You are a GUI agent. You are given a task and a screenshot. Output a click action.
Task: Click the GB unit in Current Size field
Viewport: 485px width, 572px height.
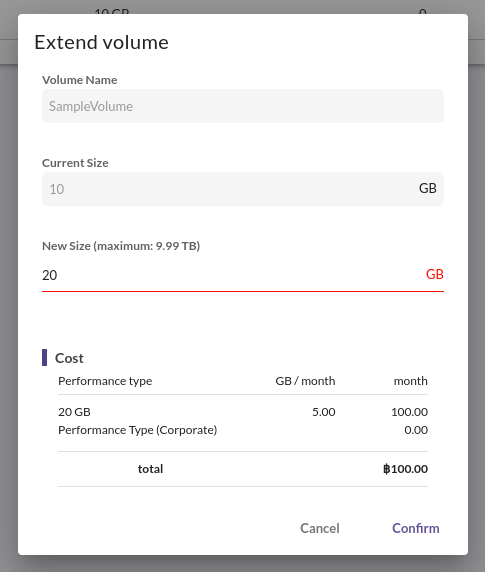pos(428,188)
